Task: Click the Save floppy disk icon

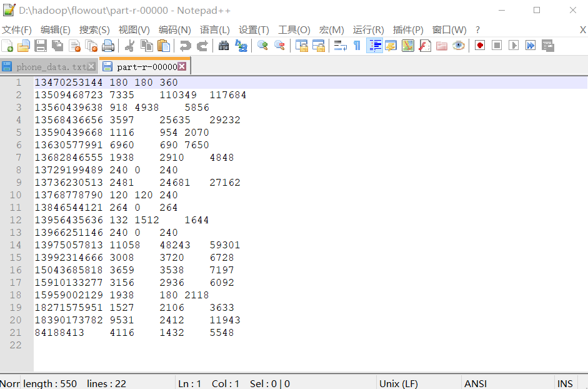Action: pyautogui.click(x=41, y=46)
